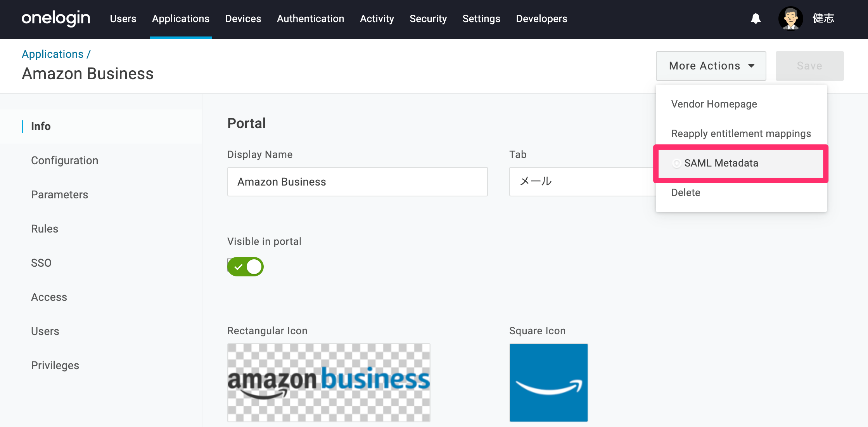Click the Portal section heading
Viewport: 868px width, 427px height.
pyautogui.click(x=246, y=123)
